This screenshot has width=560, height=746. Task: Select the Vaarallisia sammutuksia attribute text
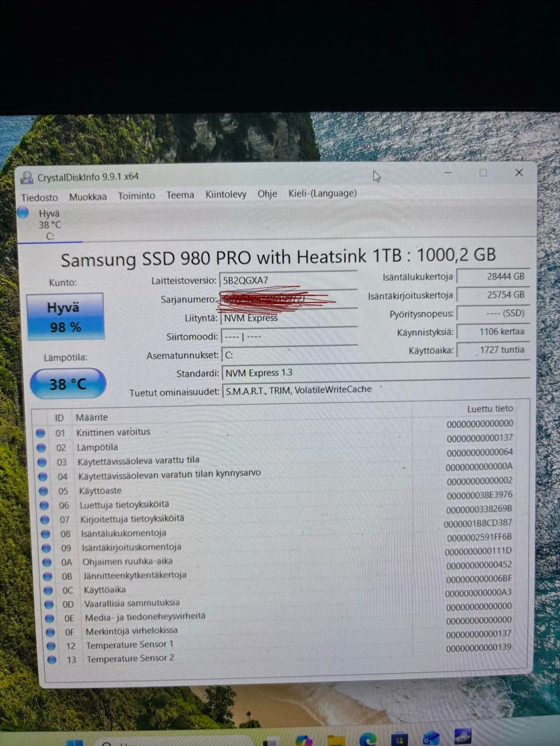click(132, 603)
